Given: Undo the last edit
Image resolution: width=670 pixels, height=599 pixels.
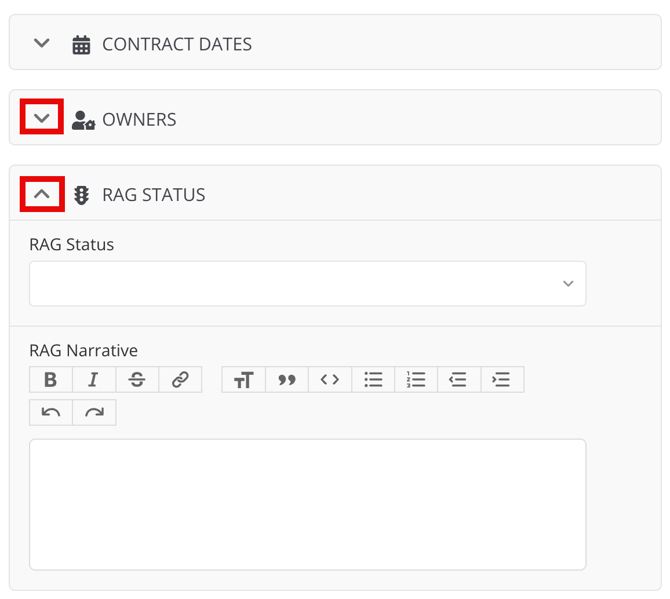Looking at the screenshot, I should tap(51, 412).
